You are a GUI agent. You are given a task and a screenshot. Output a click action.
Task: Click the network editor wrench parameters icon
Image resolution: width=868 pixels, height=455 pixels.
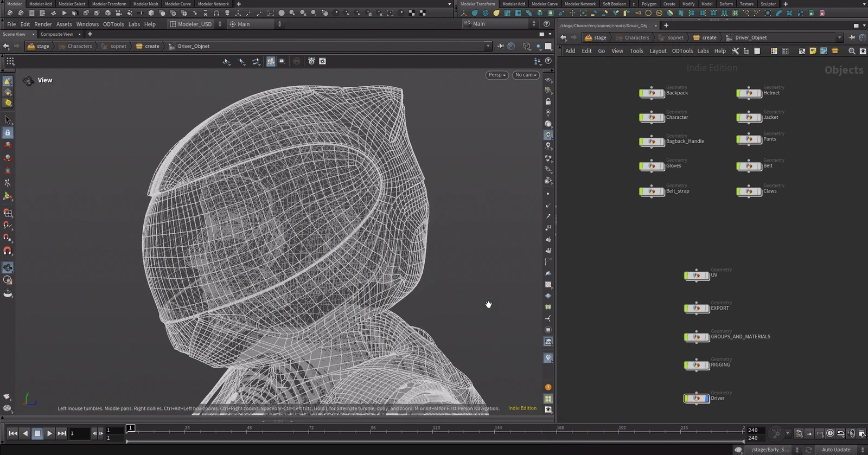736,51
